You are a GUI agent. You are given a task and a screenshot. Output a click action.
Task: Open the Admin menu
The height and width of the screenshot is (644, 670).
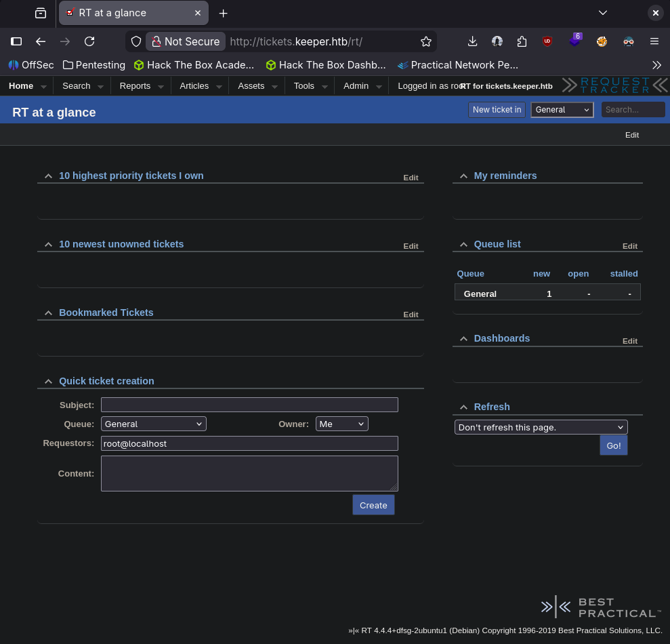pyautogui.click(x=356, y=86)
